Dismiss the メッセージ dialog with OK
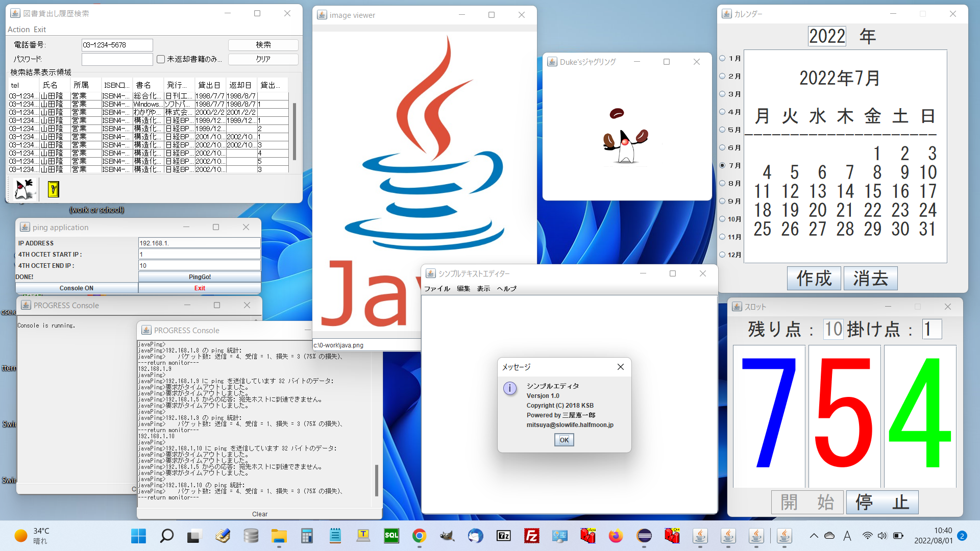Image resolution: width=980 pixels, height=551 pixels. (x=564, y=440)
